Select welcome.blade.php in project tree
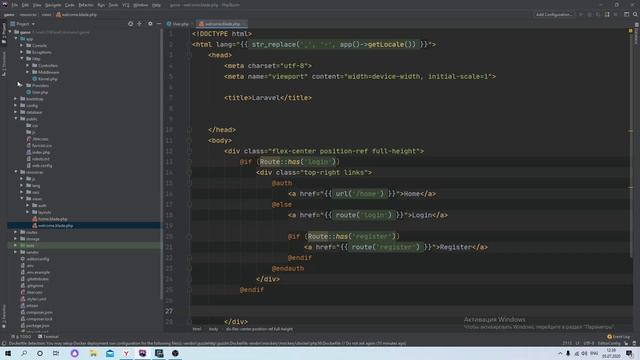 (53, 225)
